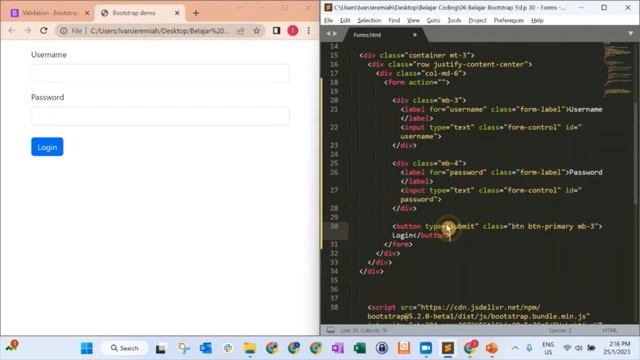Open Sublime Help menu

tap(537, 20)
